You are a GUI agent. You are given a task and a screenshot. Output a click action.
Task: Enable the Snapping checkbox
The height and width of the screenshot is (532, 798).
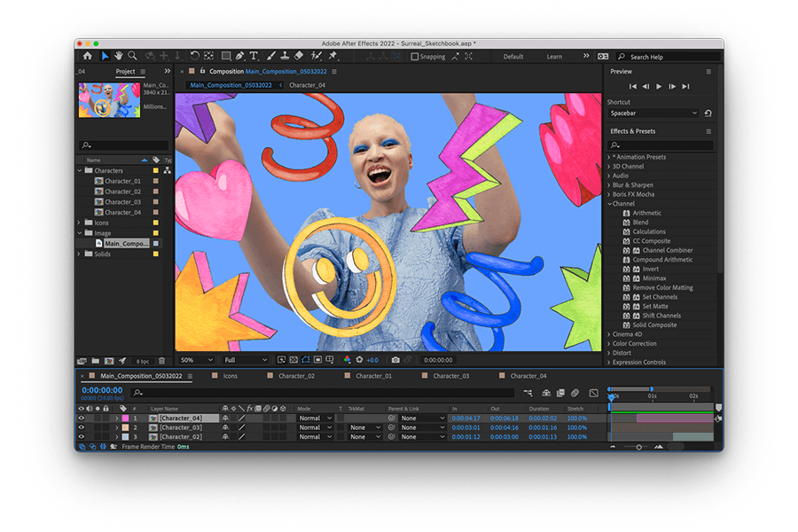pos(415,57)
